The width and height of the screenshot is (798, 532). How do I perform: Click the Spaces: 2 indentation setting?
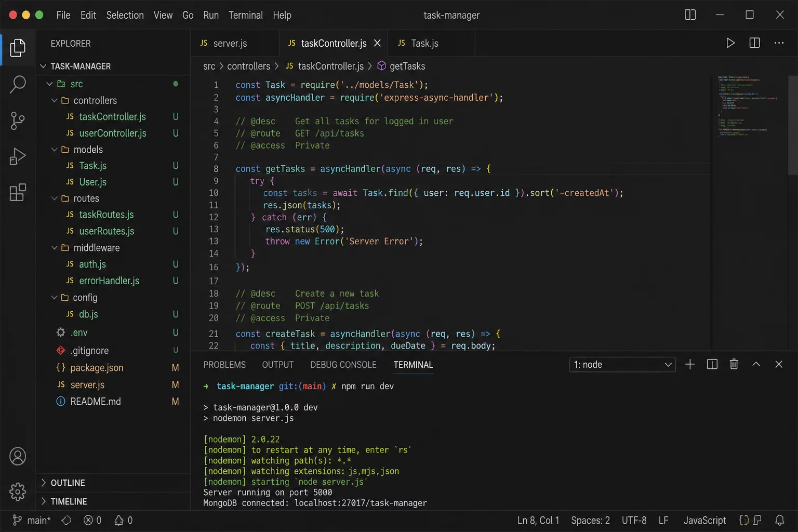pos(590,520)
